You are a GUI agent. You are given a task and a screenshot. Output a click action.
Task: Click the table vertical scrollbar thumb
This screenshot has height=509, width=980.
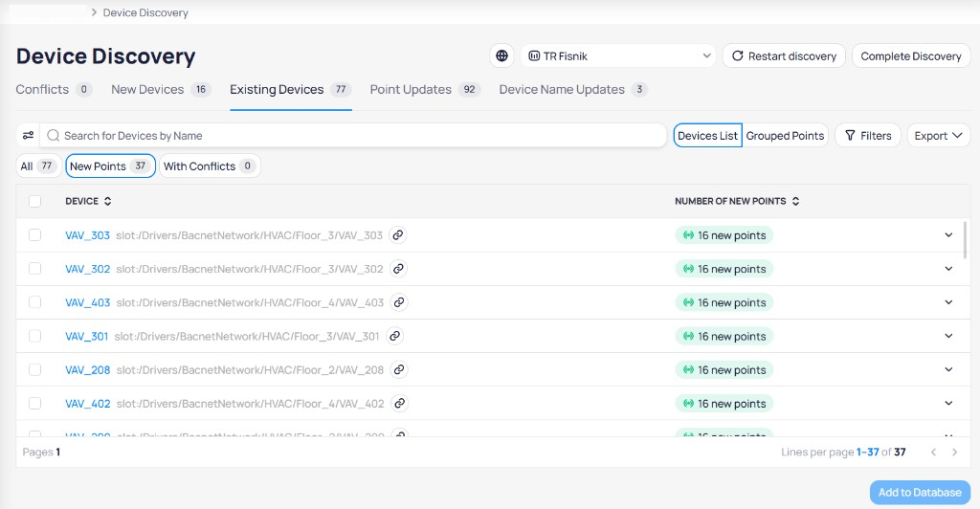point(965,240)
